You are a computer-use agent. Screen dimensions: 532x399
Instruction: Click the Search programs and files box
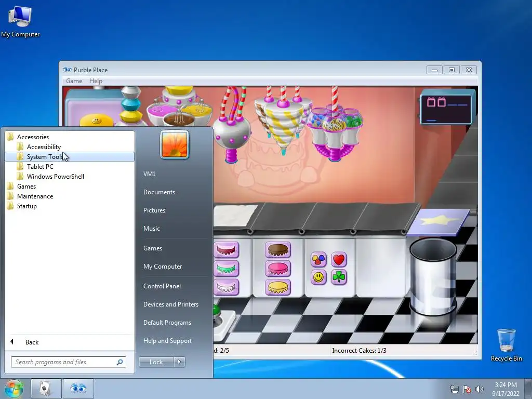(x=69, y=362)
